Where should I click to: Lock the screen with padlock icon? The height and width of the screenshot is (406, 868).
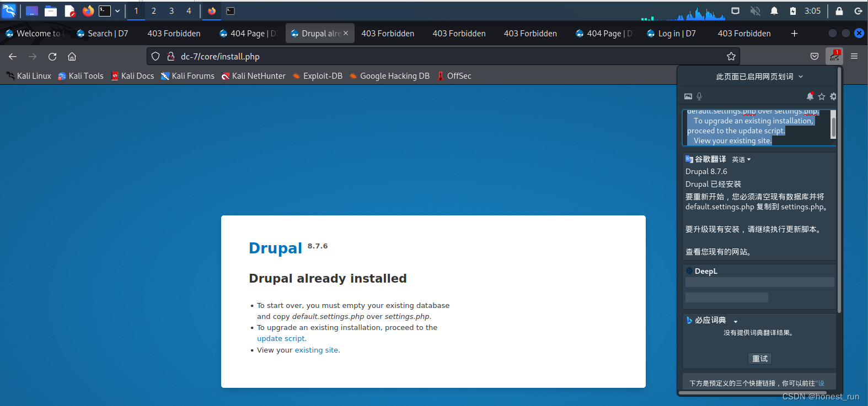(839, 10)
